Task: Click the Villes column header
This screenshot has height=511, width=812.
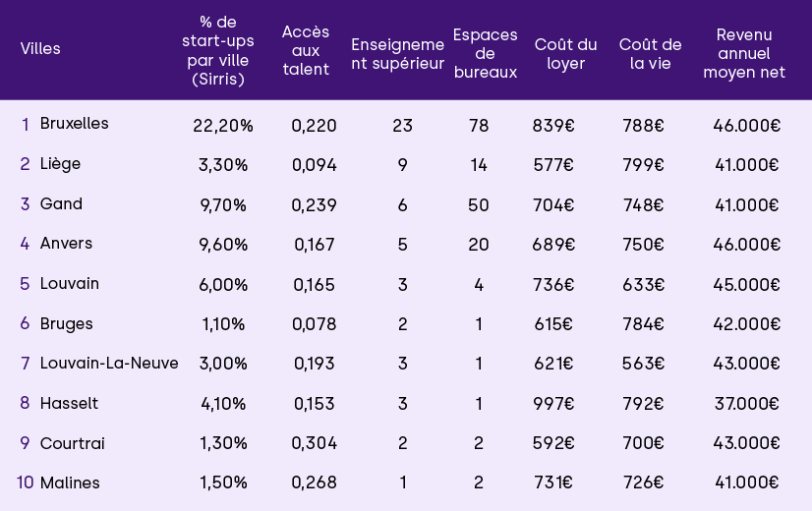Action: click(40, 49)
